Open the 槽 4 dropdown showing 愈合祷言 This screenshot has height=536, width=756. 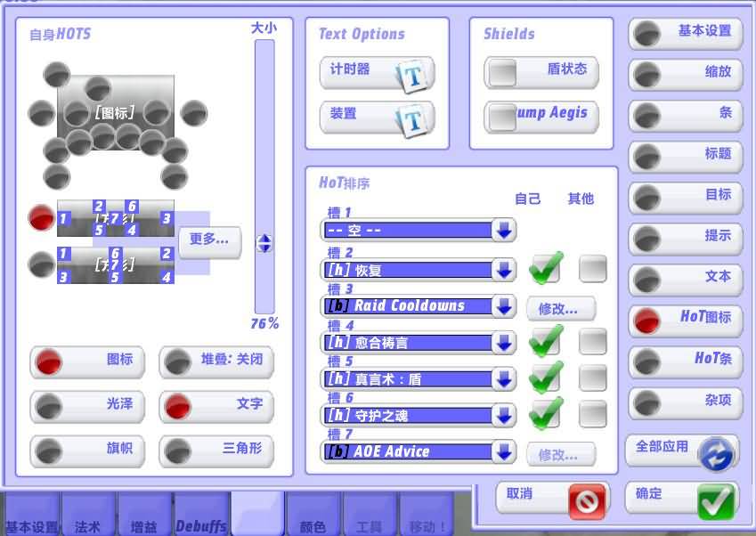[419, 343]
